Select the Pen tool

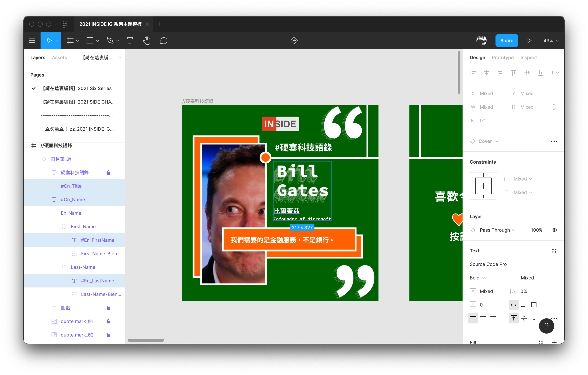(x=110, y=41)
